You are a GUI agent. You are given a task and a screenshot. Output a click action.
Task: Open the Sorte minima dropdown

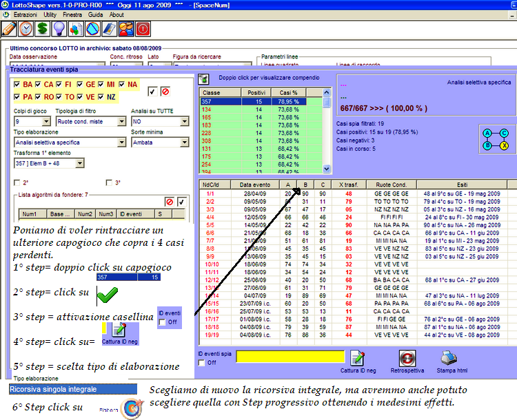click(x=184, y=143)
